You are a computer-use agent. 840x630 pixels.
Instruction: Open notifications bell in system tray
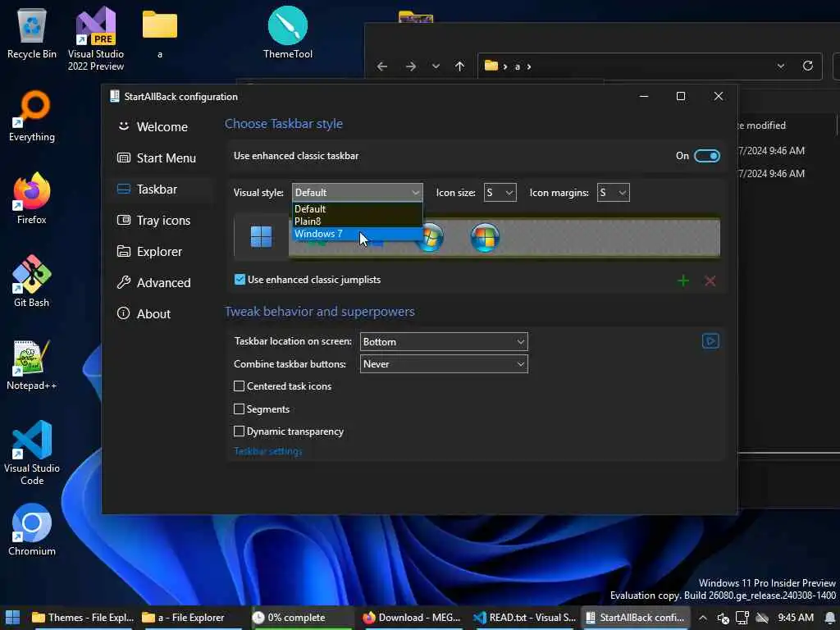(829, 618)
